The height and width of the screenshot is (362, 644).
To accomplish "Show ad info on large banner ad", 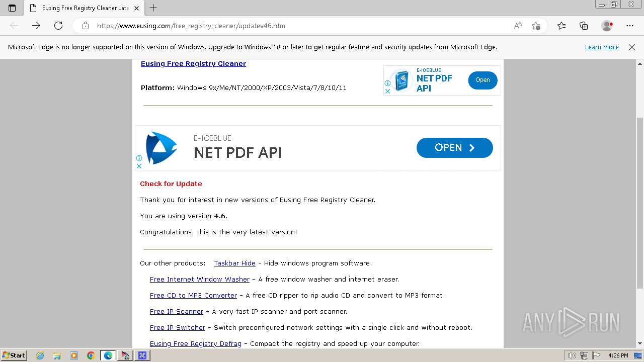I will [139, 158].
